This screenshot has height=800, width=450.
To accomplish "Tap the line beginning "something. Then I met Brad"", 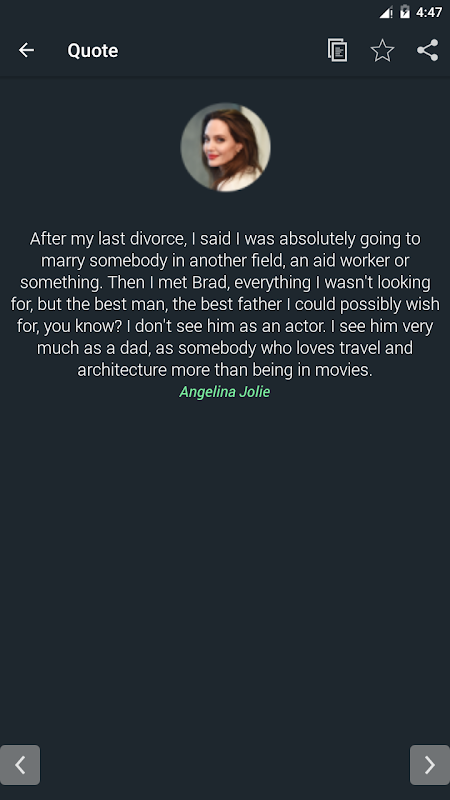I will [225, 283].
